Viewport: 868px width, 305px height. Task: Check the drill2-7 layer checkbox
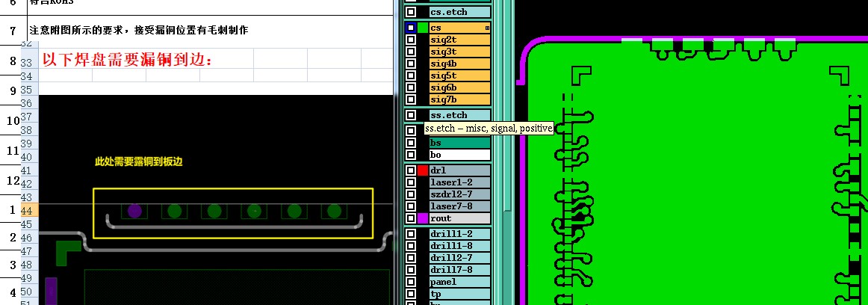click(411, 258)
